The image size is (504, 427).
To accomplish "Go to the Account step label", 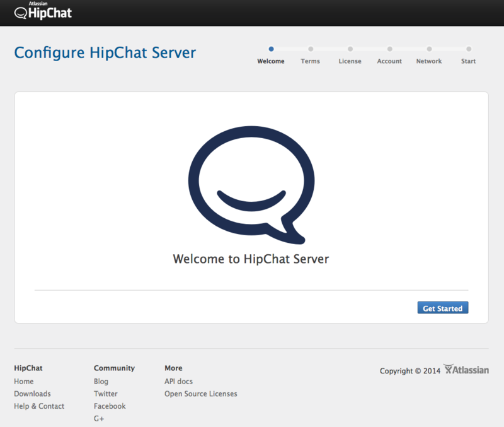I will tap(389, 61).
